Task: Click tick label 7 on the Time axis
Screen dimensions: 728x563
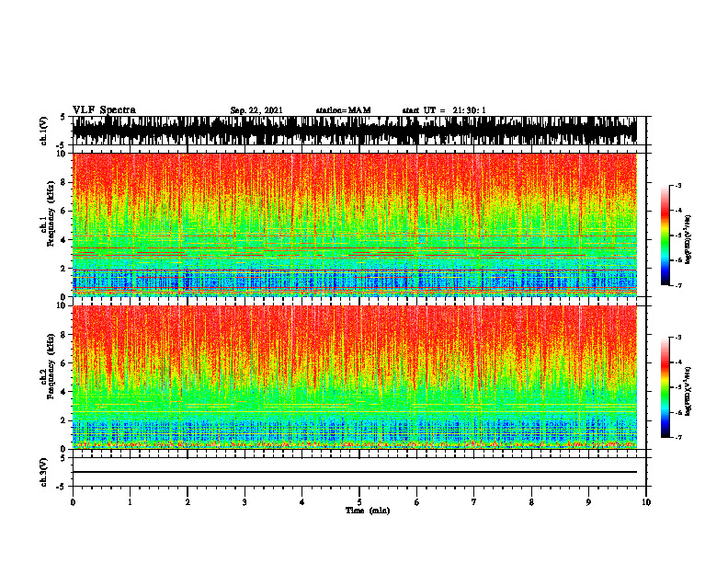Action: click(x=474, y=502)
